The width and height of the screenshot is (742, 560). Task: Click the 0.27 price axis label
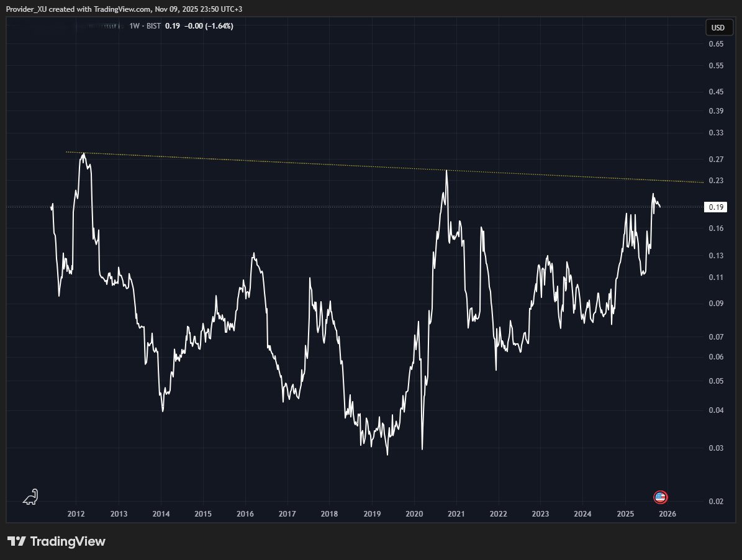point(716,160)
